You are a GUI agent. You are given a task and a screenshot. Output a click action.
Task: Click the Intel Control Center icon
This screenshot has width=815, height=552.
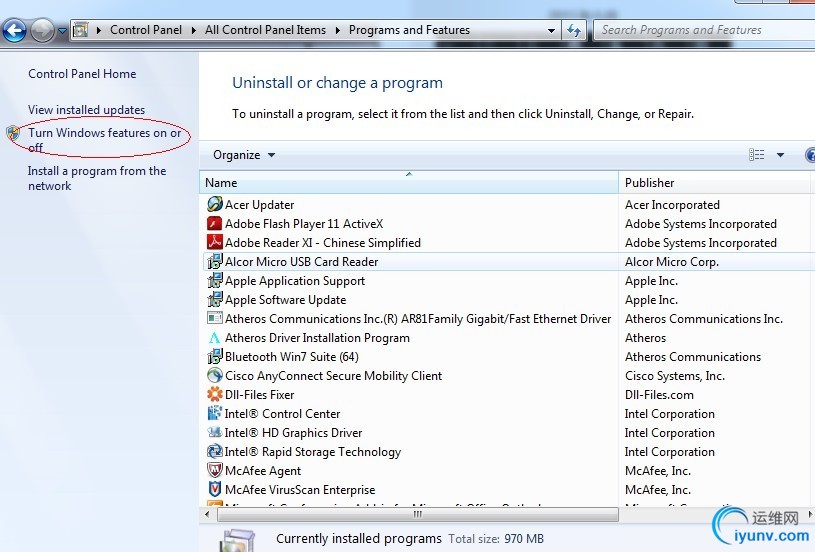(215, 413)
